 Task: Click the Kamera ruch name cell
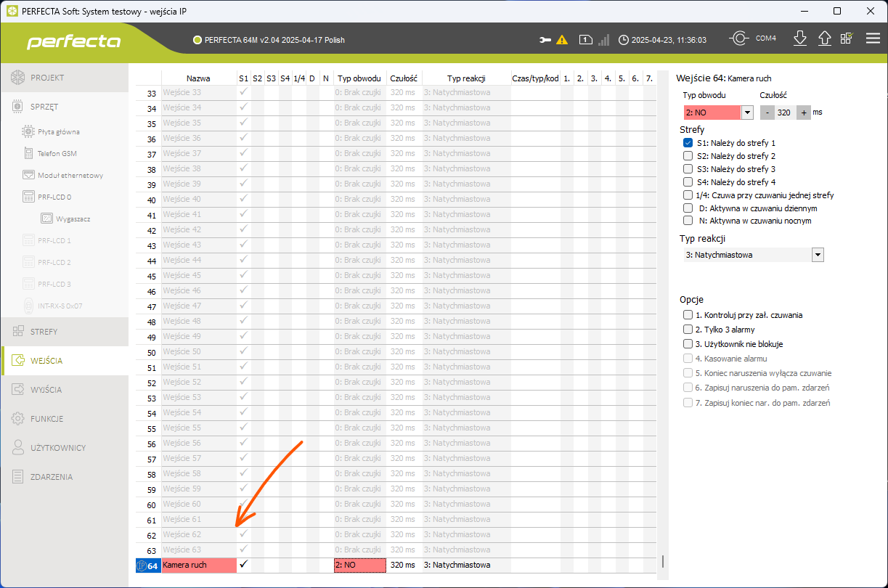(198, 565)
